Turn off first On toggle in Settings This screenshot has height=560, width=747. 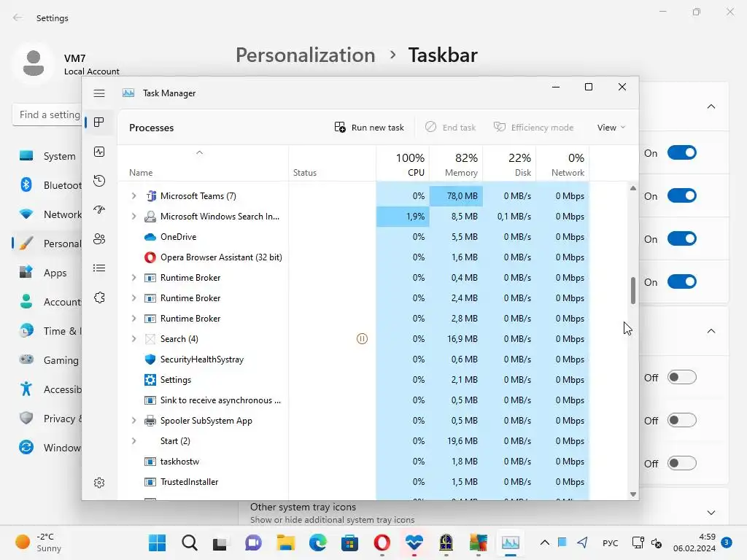(682, 153)
